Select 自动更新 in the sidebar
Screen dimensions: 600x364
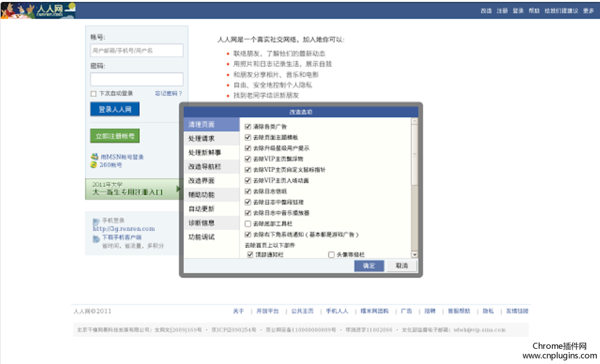201,209
